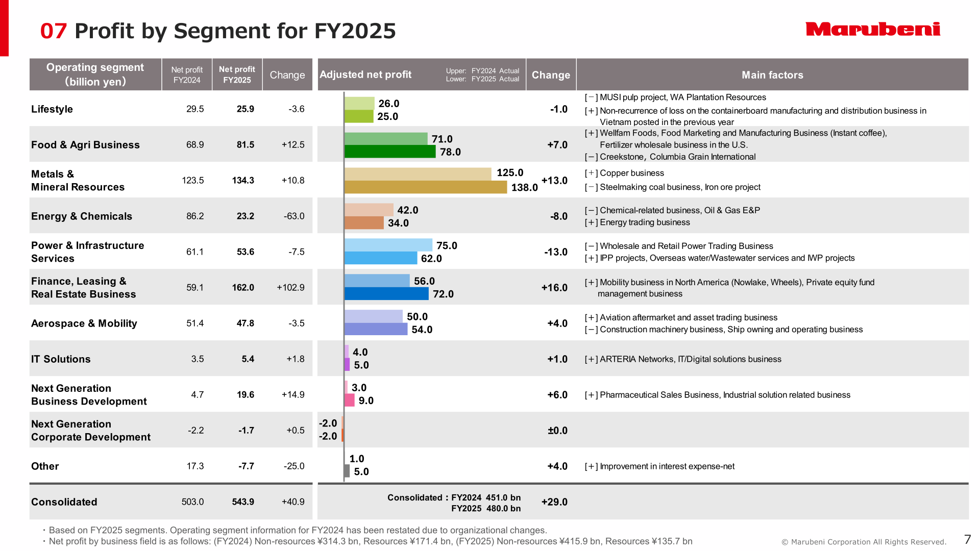
Task: Click Other FY2025 net profit '-7.7'
Action: [x=246, y=466]
